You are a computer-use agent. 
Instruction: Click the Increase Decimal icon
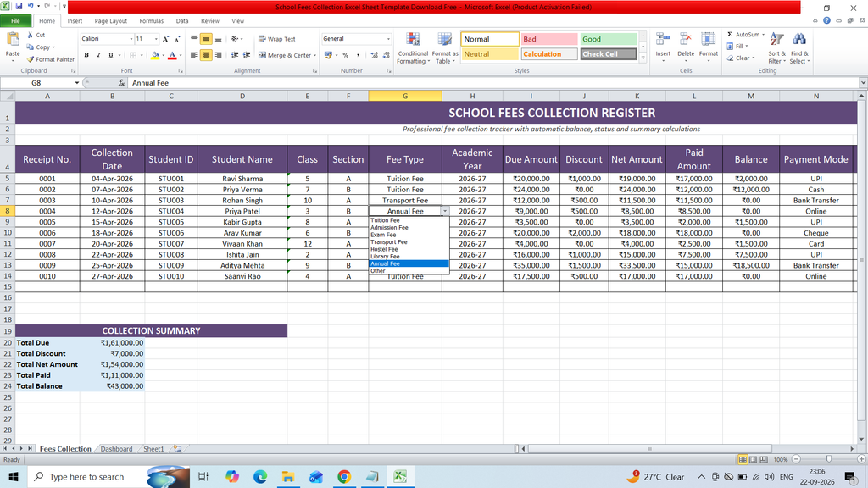click(x=374, y=55)
